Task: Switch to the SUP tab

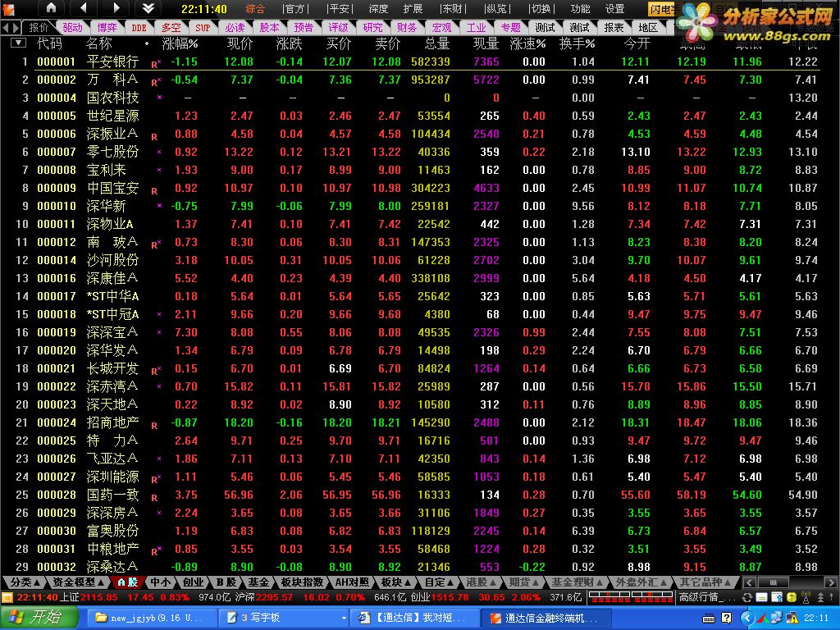Action: click(203, 27)
